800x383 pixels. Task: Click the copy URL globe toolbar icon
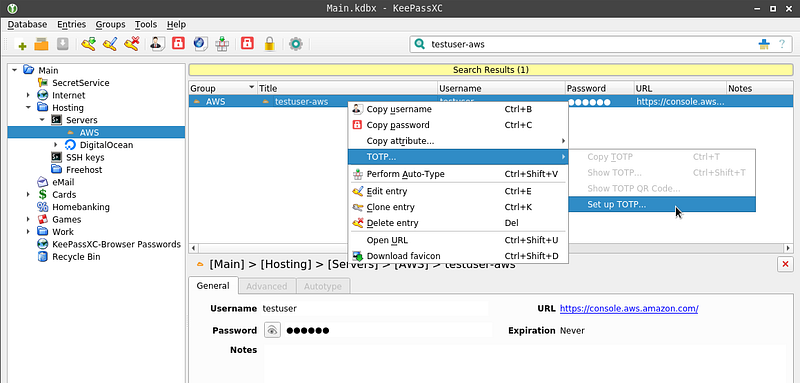(x=199, y=44)
